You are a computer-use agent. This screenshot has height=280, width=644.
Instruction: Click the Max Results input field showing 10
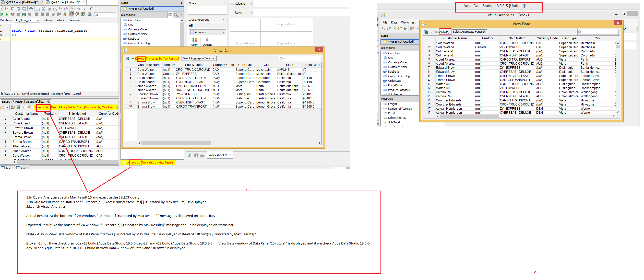(x=105, y=15)
